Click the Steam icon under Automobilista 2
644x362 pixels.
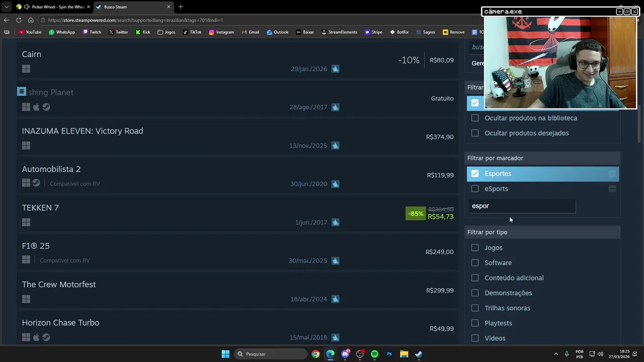tap(36, 184)
